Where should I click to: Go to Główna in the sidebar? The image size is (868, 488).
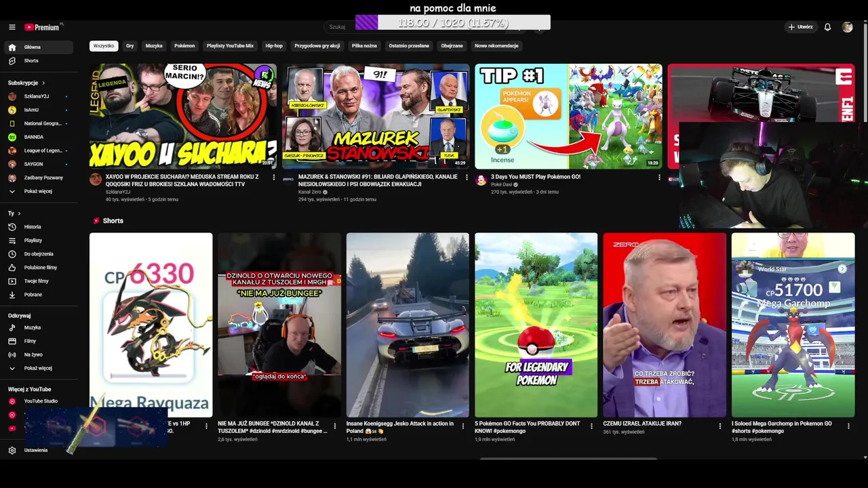[38, 47]
